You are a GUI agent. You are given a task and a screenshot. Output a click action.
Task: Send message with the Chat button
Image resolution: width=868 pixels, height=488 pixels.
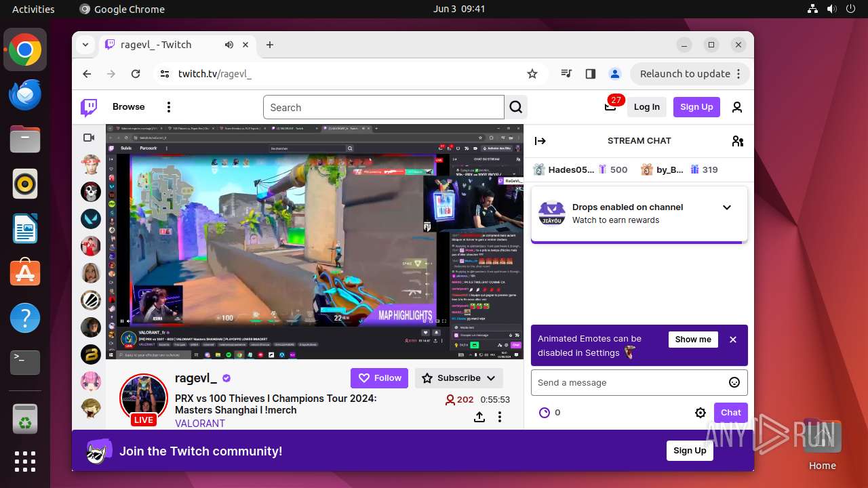[x=730, y=412]
